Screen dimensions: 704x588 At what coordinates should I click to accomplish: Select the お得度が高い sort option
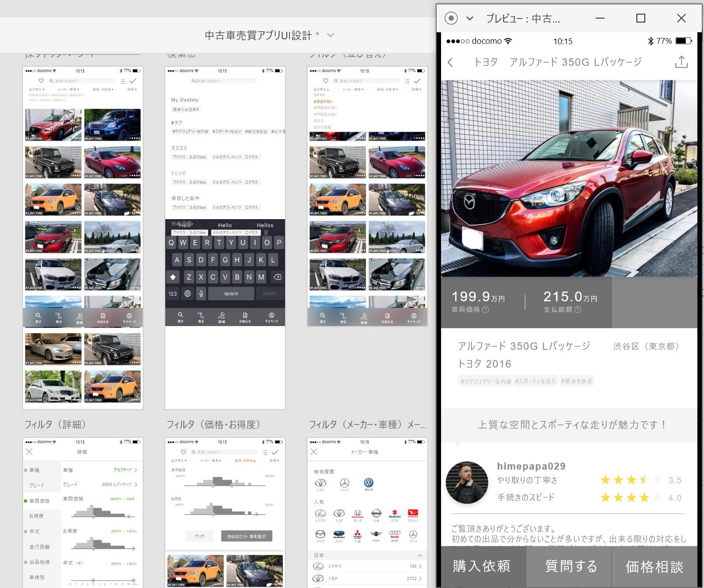pos(323,102)
